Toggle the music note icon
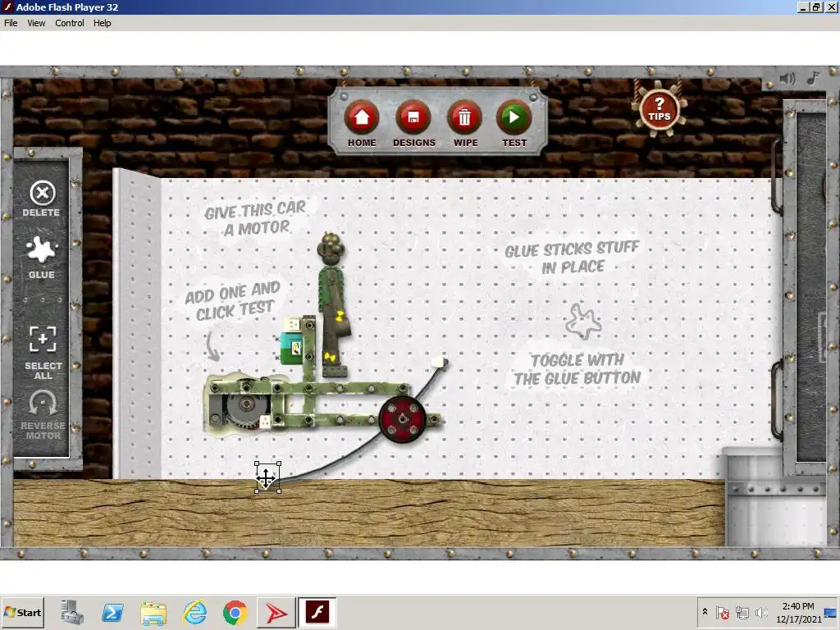The image size is (840, 630). tap(813, 78)
